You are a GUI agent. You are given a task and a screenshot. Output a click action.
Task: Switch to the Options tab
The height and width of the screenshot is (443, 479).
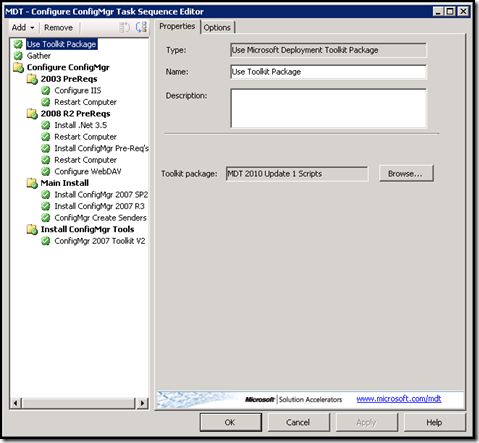click(217, 28)
